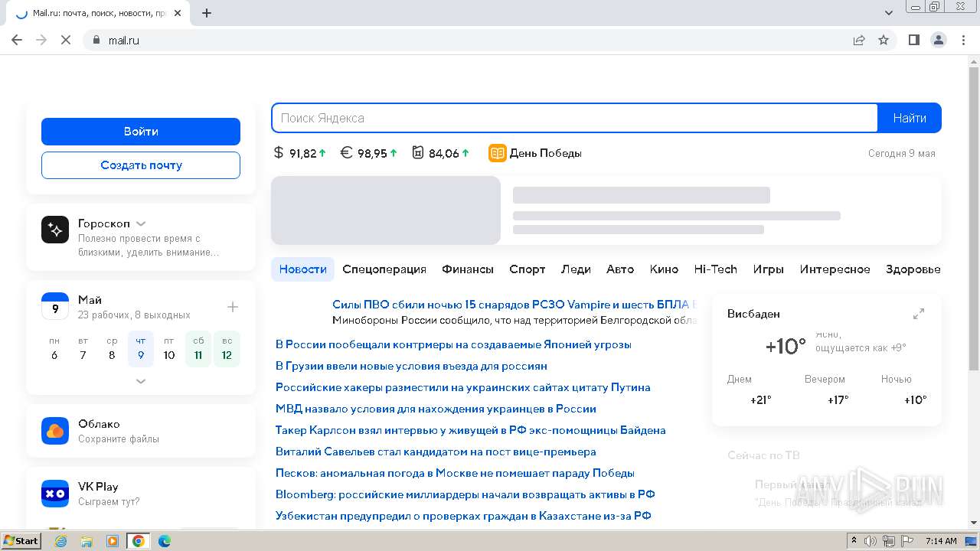
Task: Click the clock showing 7:14 AM
Action: [x=941, y=541]
